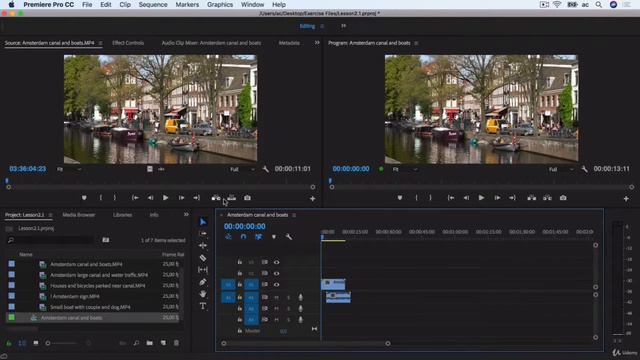
Task: Create new bin in Project panel
Action: (x=149, y=343)
